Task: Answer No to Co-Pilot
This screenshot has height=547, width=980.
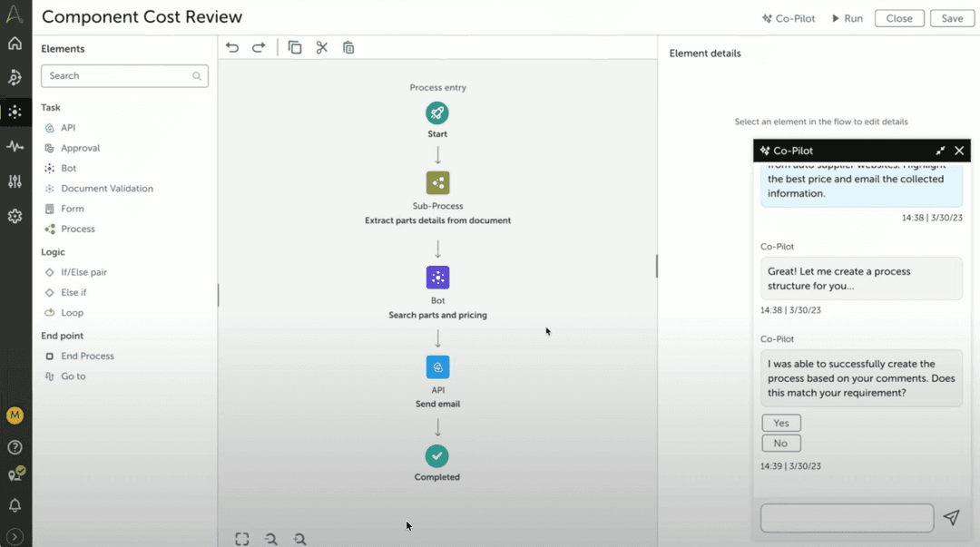Action: 781,444
